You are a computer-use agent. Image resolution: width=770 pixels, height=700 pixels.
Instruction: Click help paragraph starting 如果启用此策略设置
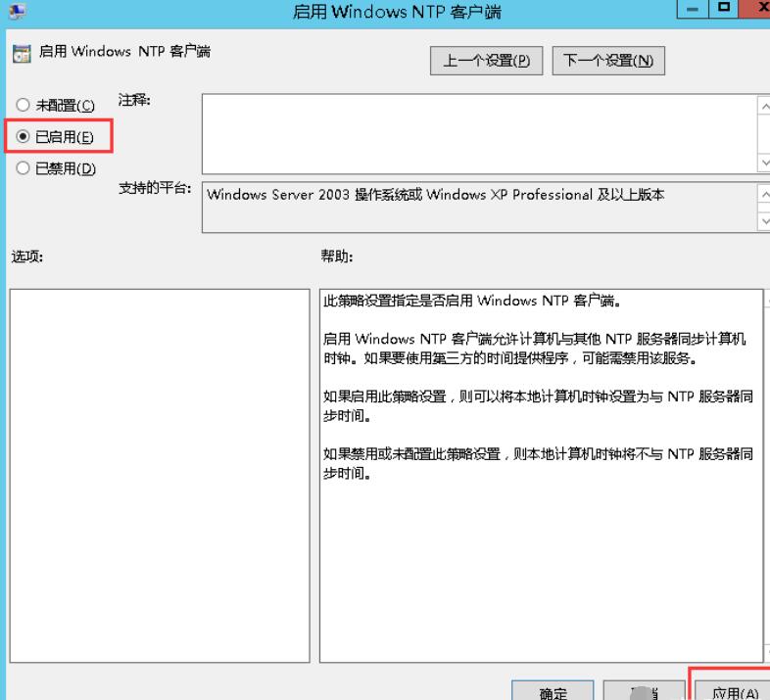point(538,406)
